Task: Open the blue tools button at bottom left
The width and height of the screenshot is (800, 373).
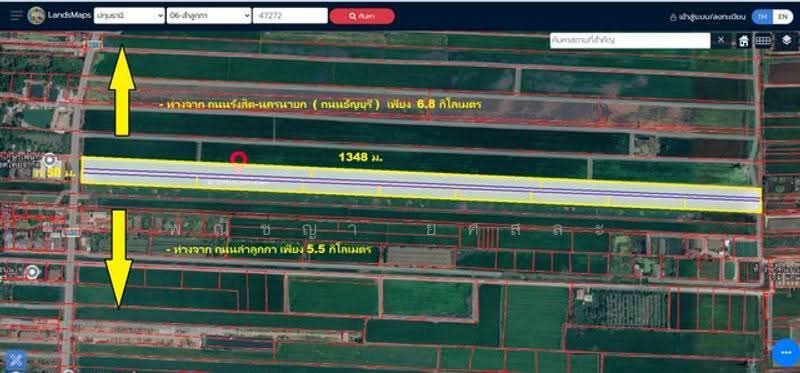Action: click(16, 360)
